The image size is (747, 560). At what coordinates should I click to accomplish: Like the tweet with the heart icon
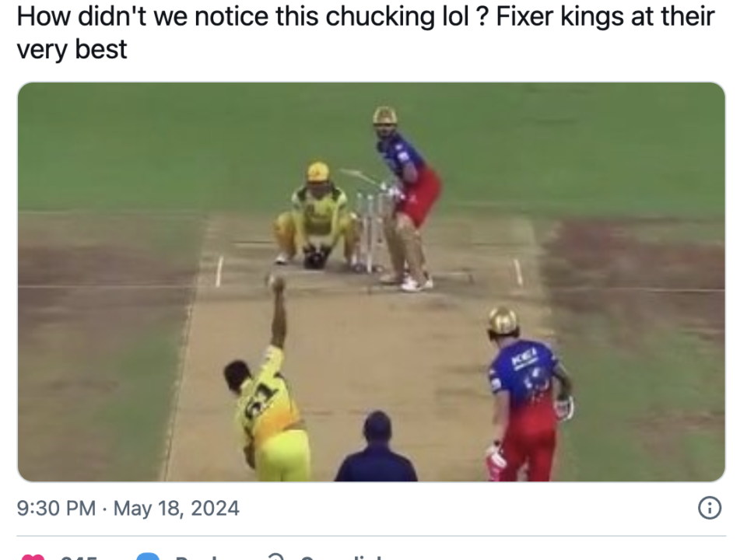[33, 556]
